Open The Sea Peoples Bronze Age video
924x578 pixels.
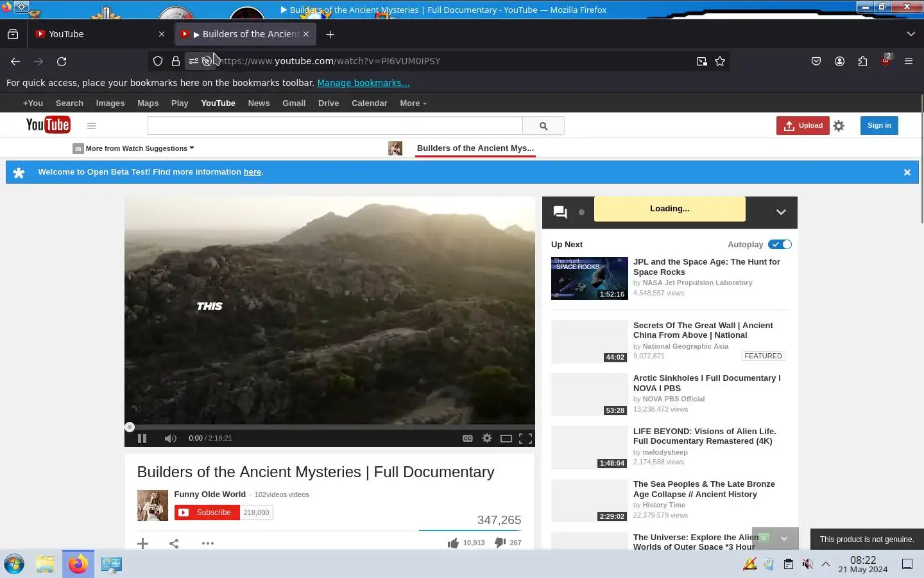coord(704,489)
